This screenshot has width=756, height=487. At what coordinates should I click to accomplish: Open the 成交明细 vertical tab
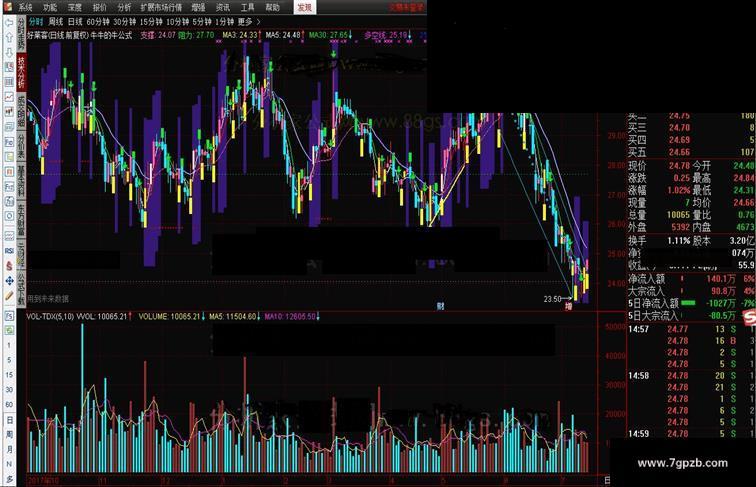tap(21, 111)
